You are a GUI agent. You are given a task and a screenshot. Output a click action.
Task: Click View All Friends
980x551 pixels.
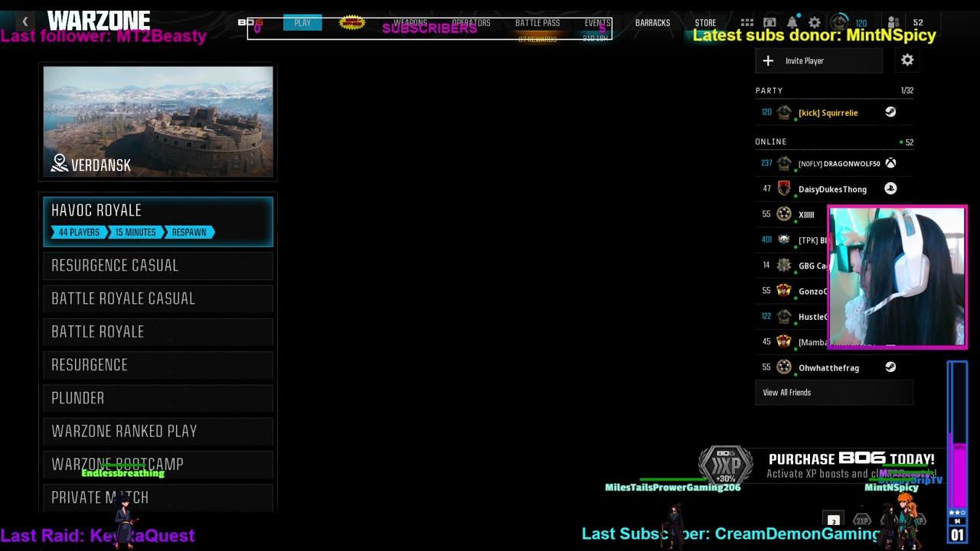coord(834,393)
